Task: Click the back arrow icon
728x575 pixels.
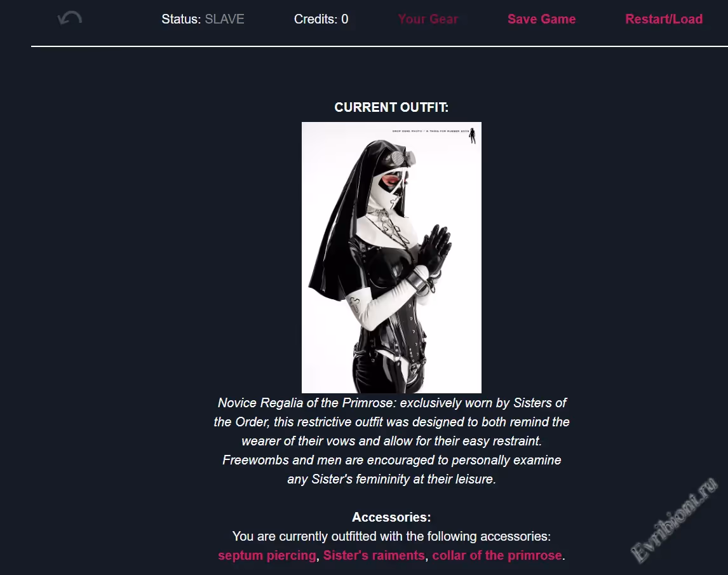Action: [x=70, y=18]
